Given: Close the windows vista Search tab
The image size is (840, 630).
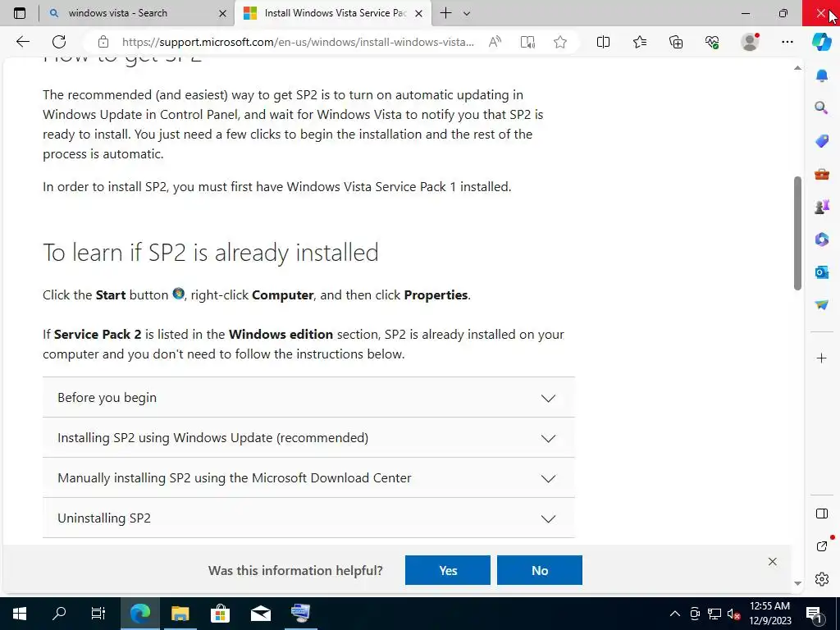Looking at the screenshot, I should point(222,13).
